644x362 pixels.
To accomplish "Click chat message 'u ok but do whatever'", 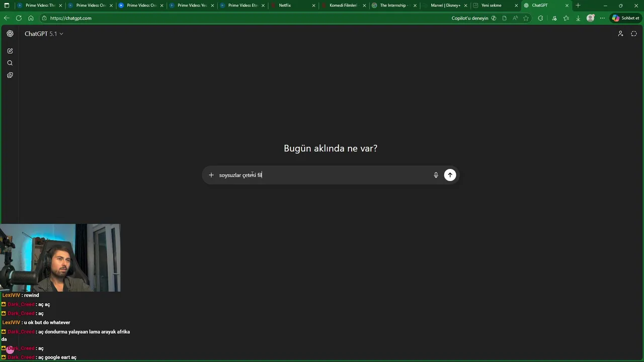I will point(47,322).
